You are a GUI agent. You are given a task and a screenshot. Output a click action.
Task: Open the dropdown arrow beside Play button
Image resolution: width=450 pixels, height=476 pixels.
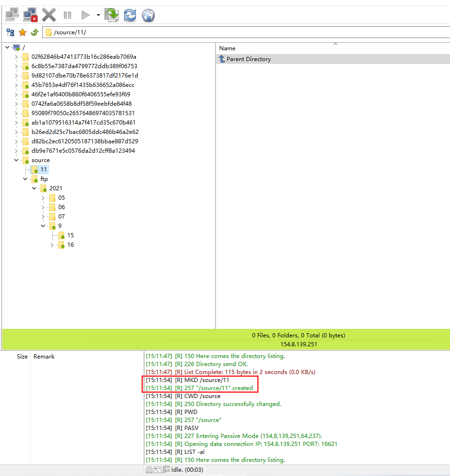point(98,15)
